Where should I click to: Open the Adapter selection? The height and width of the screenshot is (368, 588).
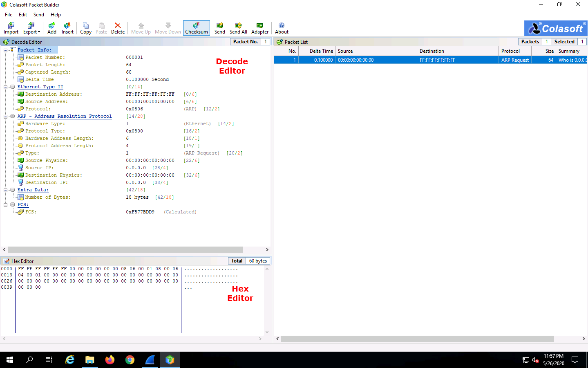[260, 28]
